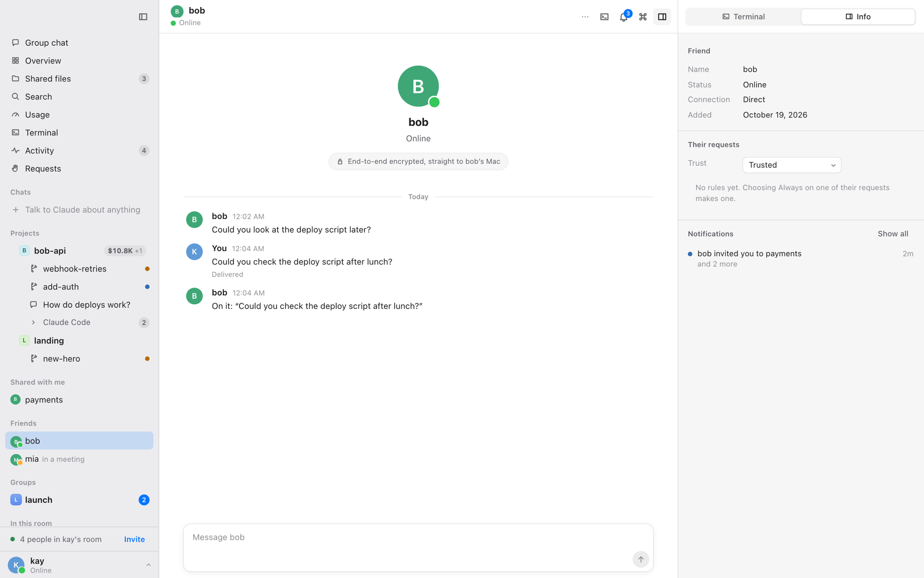Click the end-to-end encrypted notice pill
This screenshot has height=578, width=924.
pos(418,161)
